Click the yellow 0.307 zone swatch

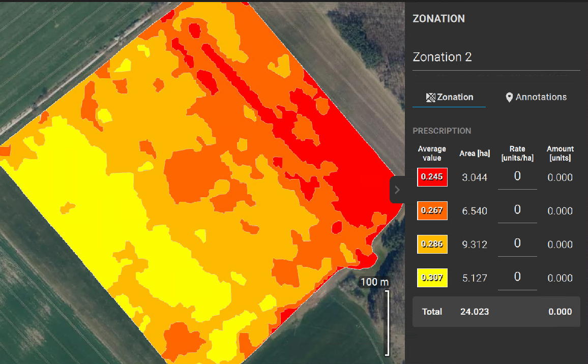(432, 278)
